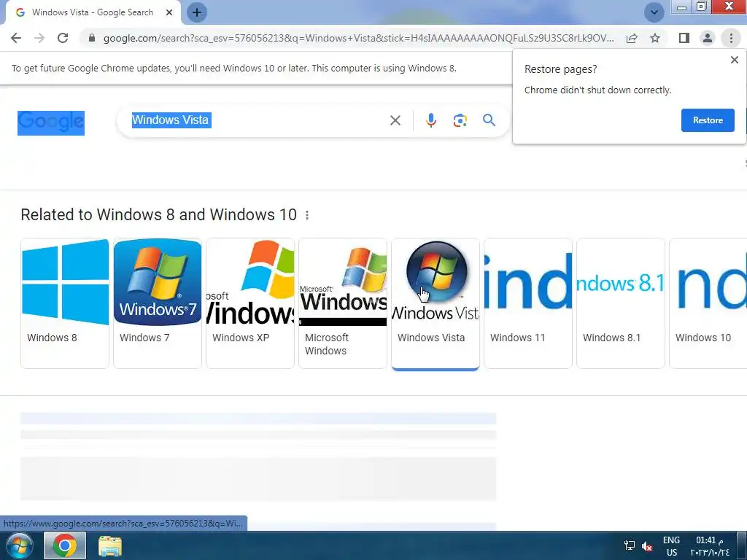Open a new tab with the plus button
This screenshot has height=560, width=747.
[197, 12]
